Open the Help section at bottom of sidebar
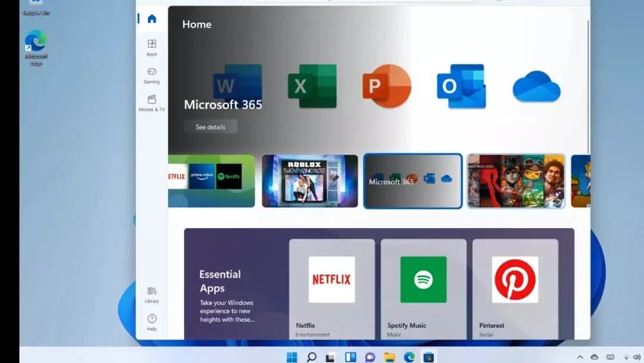 [151, 323]
